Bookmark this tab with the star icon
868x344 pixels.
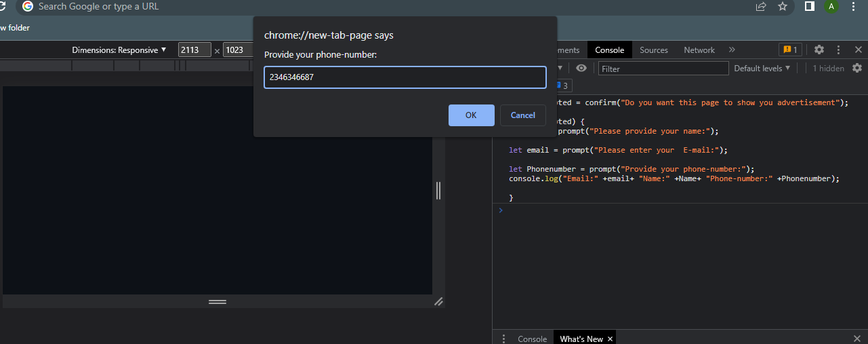pos(783,6)
